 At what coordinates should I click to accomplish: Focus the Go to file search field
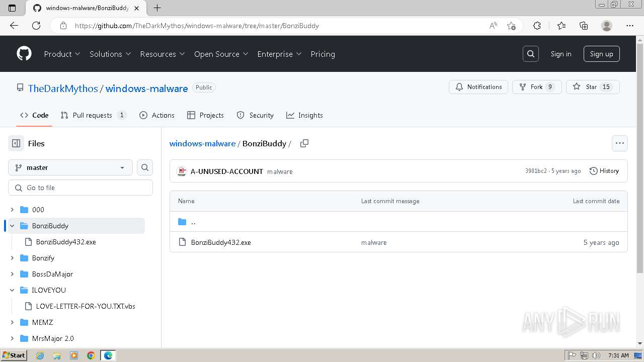tap(80, 188)
